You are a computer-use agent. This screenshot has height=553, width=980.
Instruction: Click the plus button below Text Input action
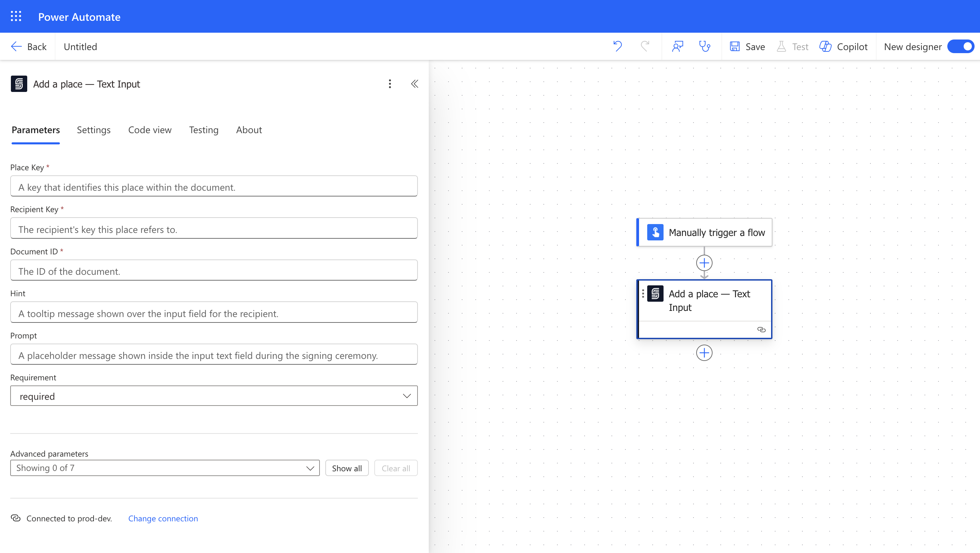pos(704,353)
